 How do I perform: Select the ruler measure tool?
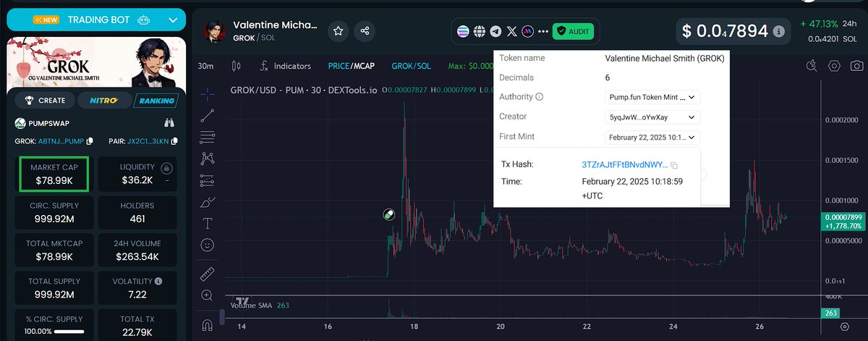(208, 273)
